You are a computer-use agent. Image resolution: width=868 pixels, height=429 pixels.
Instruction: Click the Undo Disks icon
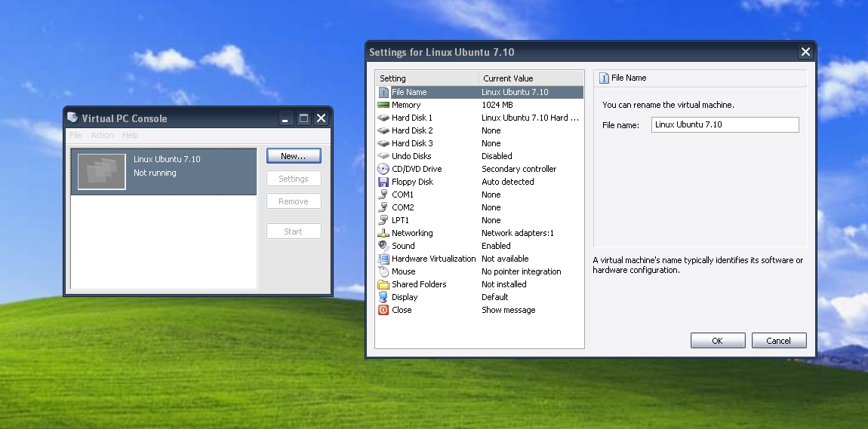[383, 156]
